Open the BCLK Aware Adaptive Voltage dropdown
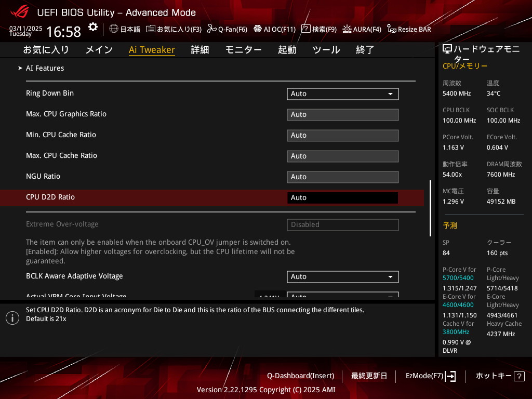The image size is (532, 399). click(343, 276)
